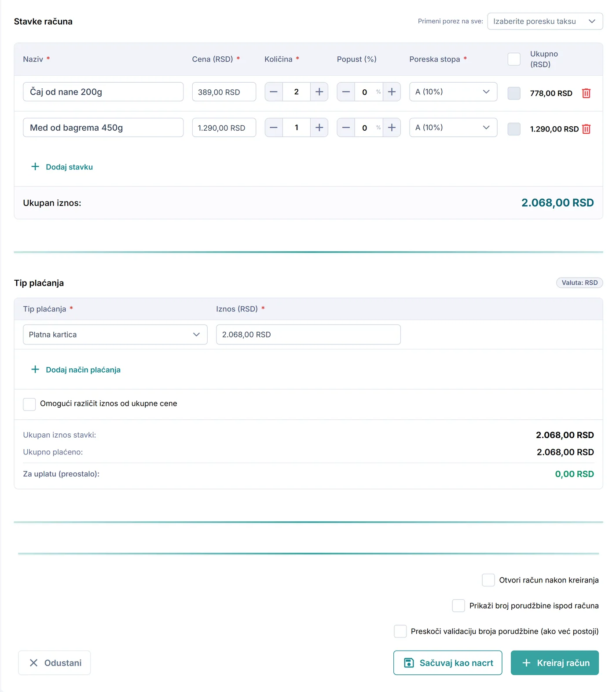
Task: Click the Kreiraj račun button
Action: pos(554,663)
